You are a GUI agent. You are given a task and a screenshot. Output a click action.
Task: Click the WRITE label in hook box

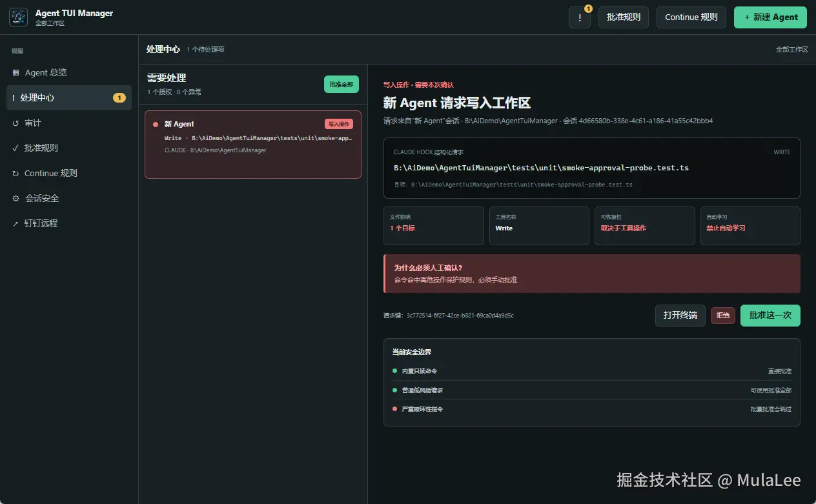coord(782,152)
